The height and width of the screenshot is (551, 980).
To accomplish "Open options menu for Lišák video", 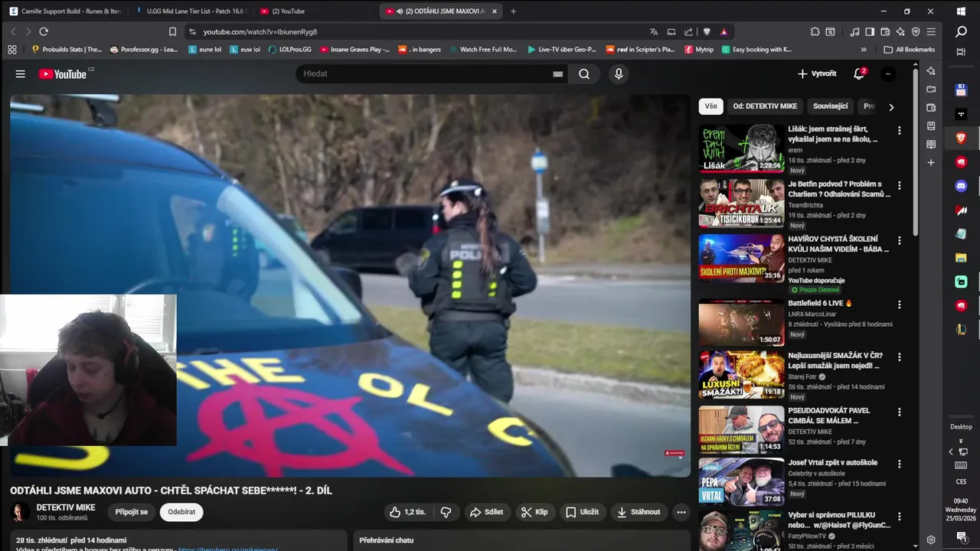I will pyautogui.click(x=900, y=131).
